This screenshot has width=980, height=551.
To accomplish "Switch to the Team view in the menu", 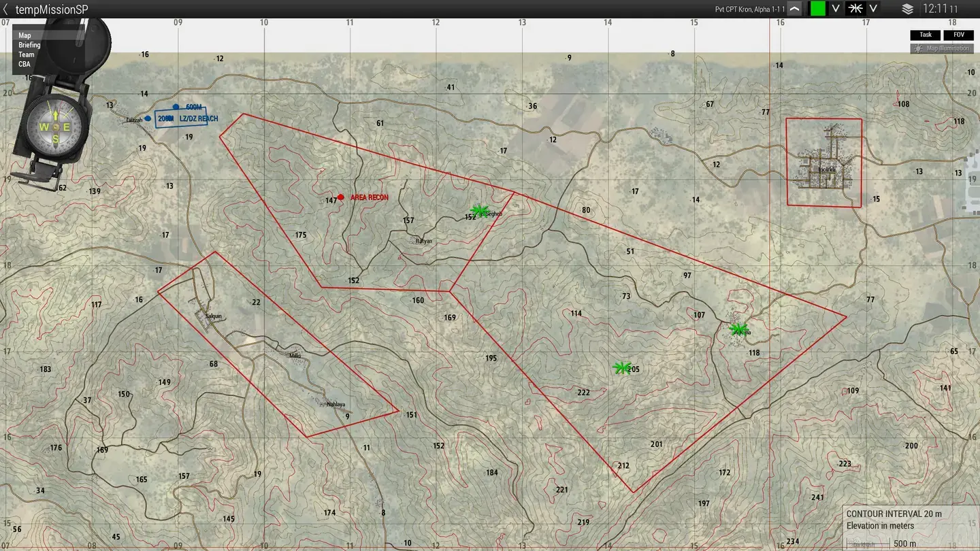I will (26, 54).
